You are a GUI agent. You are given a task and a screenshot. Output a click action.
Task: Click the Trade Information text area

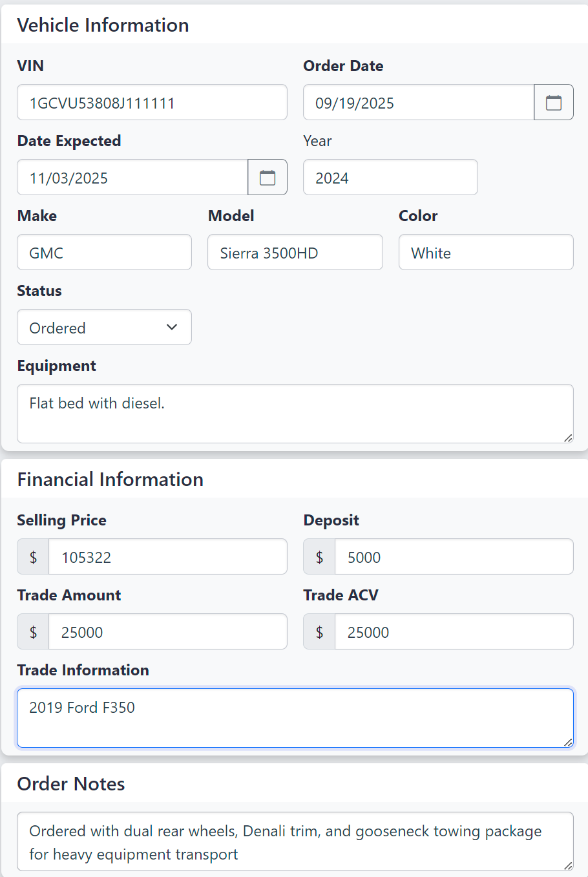click(295, 718)
